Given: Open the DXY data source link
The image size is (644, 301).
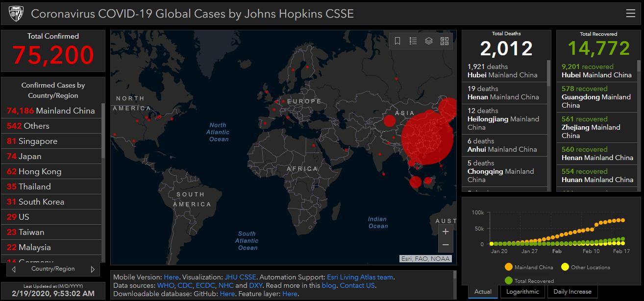Looking at the screenshot, I should tap(256, 285).
